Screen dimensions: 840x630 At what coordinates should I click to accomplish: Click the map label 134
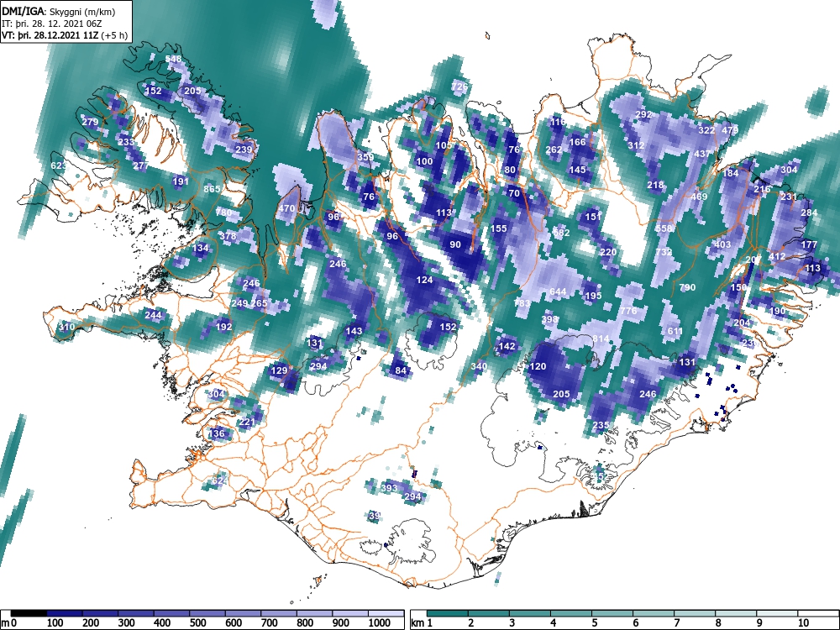[x=201, y=248]
